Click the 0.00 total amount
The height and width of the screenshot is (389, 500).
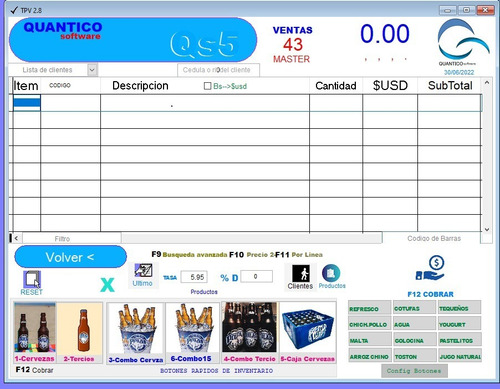385,34
